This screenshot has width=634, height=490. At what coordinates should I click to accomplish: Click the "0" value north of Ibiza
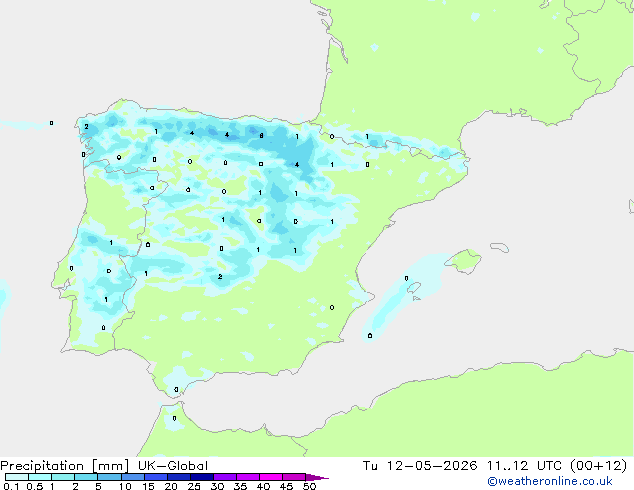click(x=406, y=279)
